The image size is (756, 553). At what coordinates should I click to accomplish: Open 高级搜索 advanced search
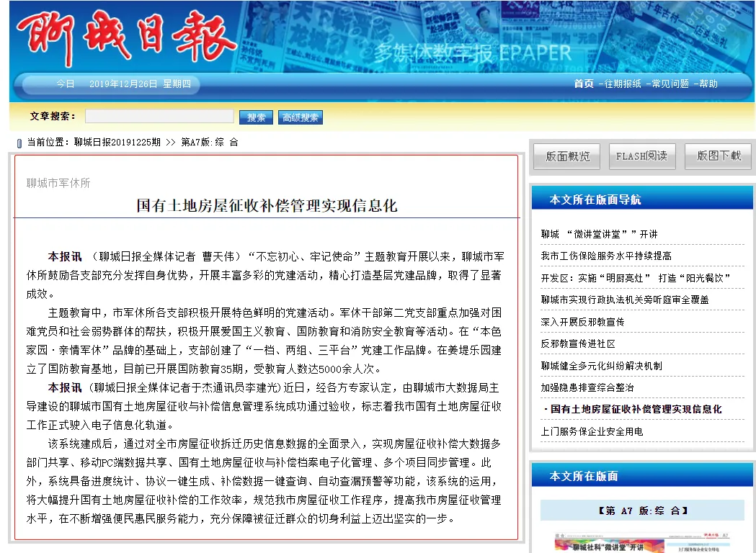click(300, 116)
